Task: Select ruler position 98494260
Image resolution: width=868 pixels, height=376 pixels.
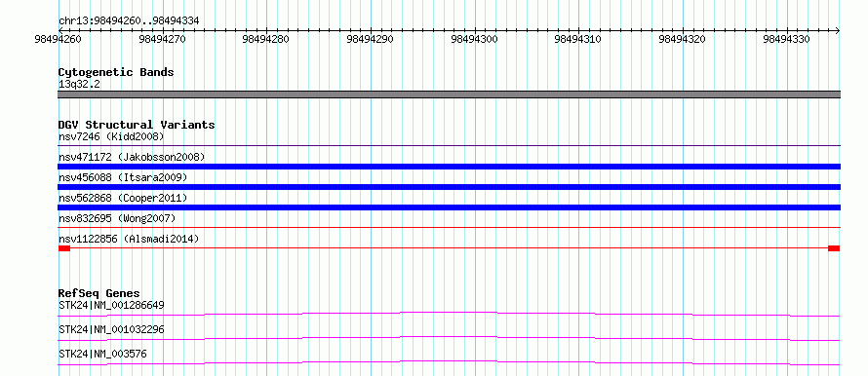Action: pyautogui.click(x=59, y=39)
